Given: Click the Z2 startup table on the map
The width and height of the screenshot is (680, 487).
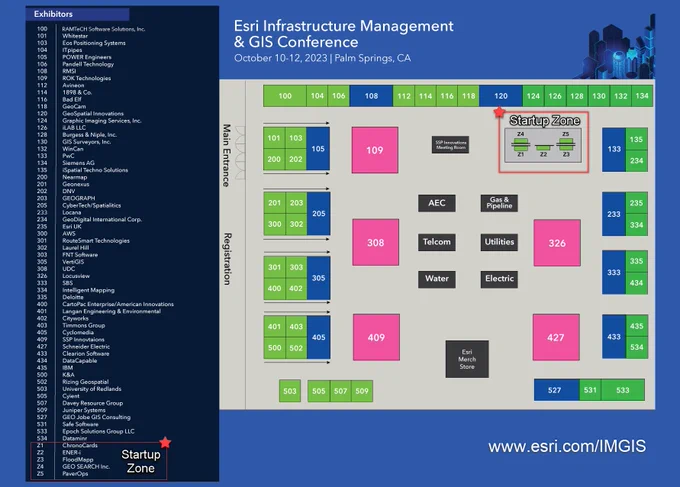Looking at the screenshot, I should click(543, 148).
